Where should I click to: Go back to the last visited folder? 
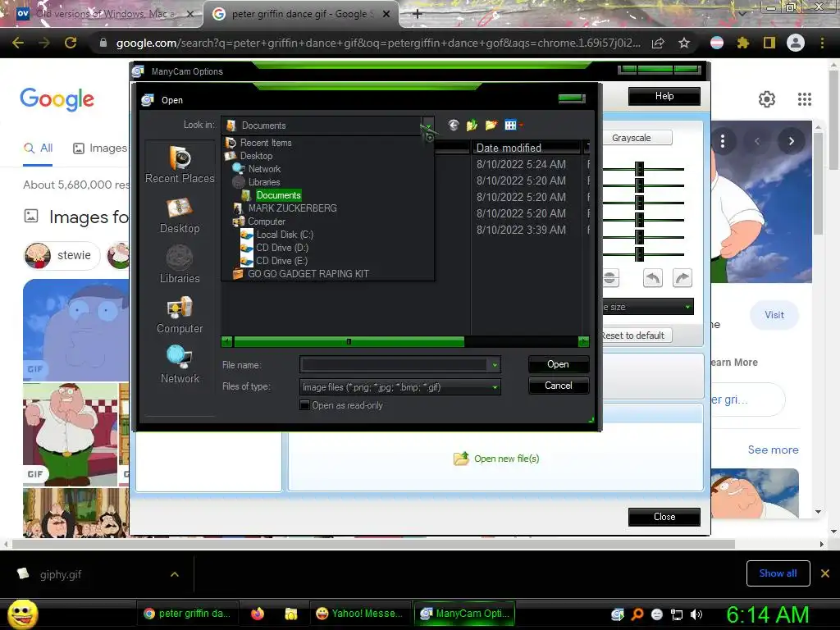point(453,126)
